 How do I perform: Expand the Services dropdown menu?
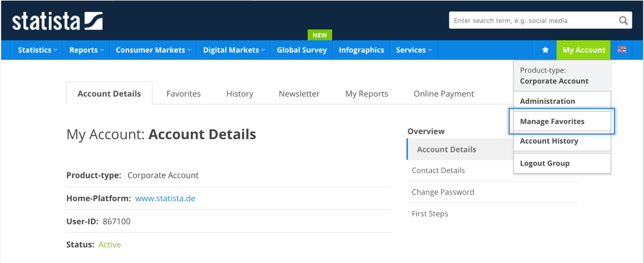[x=414, y=50]
